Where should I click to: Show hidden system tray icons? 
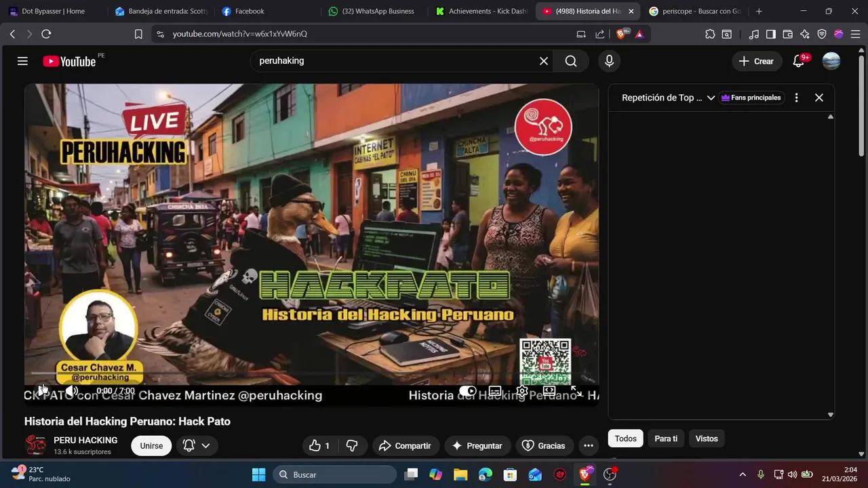(743, 474)
